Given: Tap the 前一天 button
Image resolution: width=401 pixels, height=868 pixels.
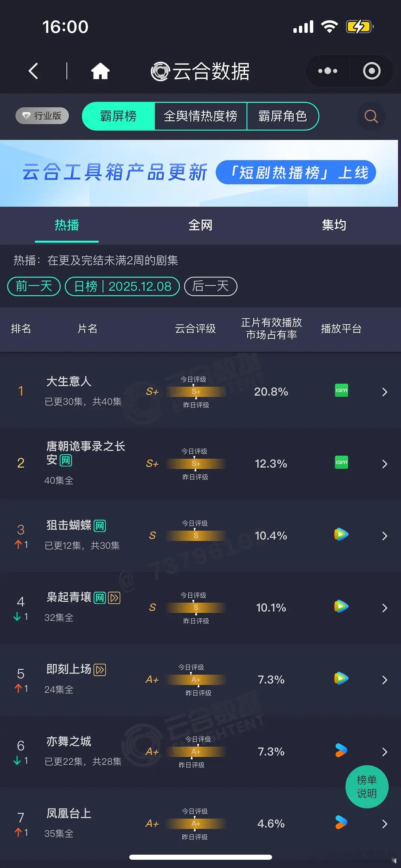Looking at the screenshot, I should point(33,286).
